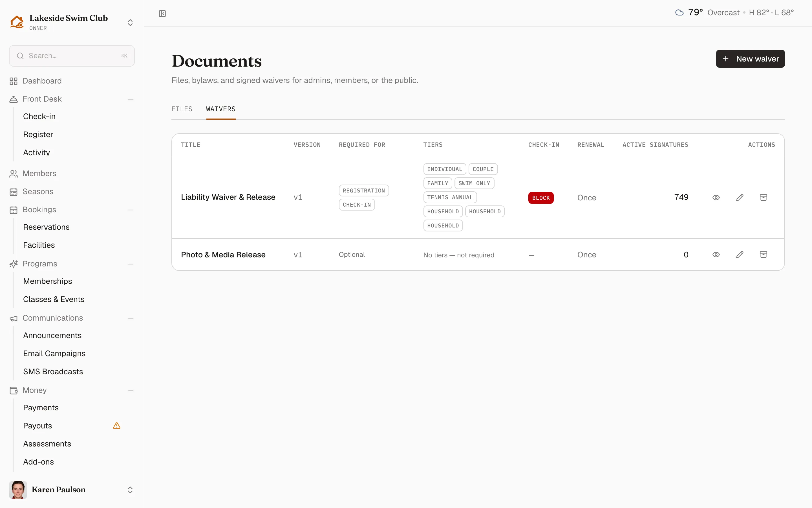Click the New waiver button

click(x=750, y=59)
